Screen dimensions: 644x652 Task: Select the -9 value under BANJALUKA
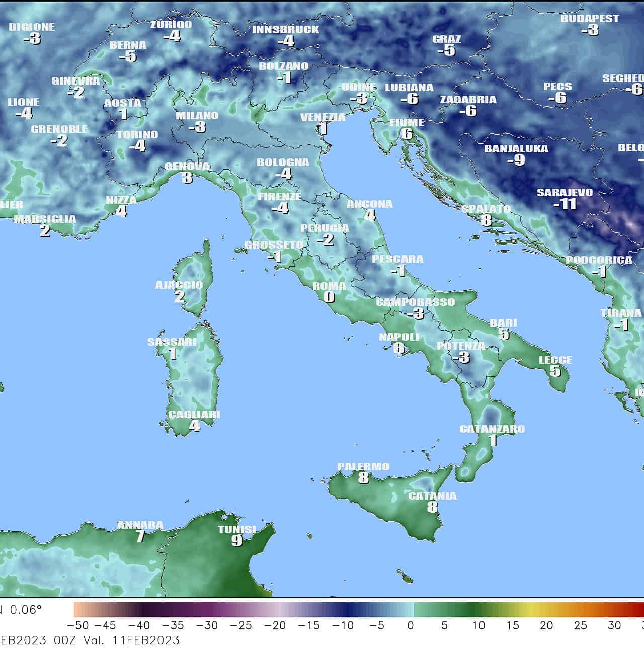[x=516, y=160]
